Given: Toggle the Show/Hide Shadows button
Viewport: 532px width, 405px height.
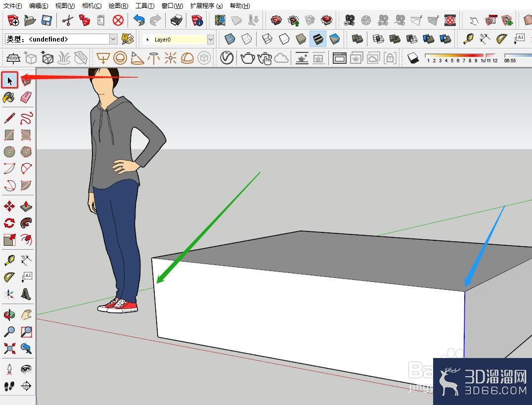Looking at the screenshot, I should (x=413, y=58).
